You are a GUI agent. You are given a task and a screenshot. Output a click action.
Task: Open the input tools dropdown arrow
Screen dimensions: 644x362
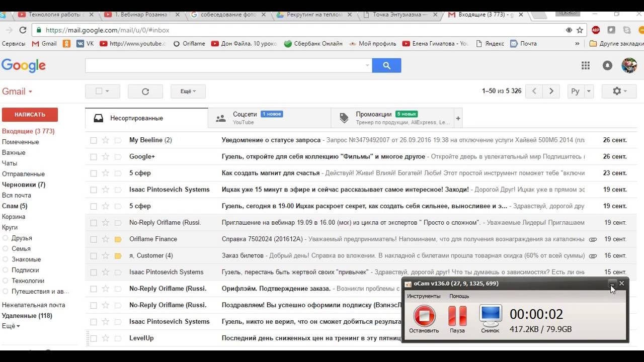(x=589, y=92)
